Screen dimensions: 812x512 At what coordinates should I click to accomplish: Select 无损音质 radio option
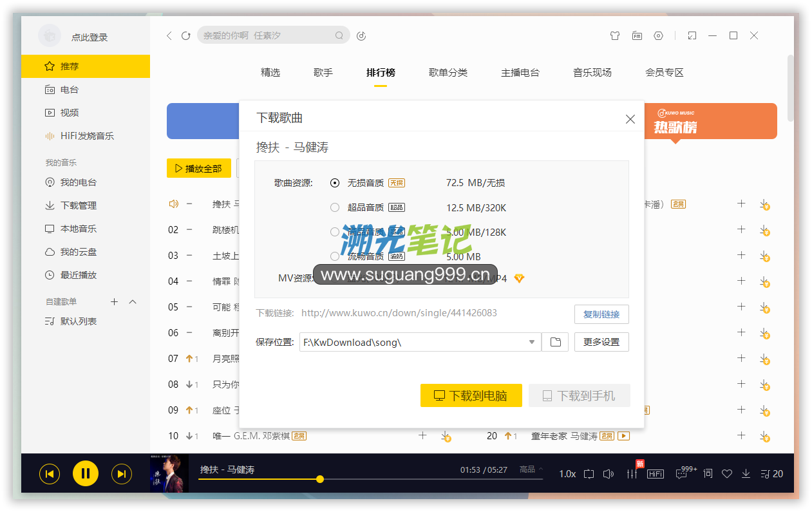coord(335,183)
